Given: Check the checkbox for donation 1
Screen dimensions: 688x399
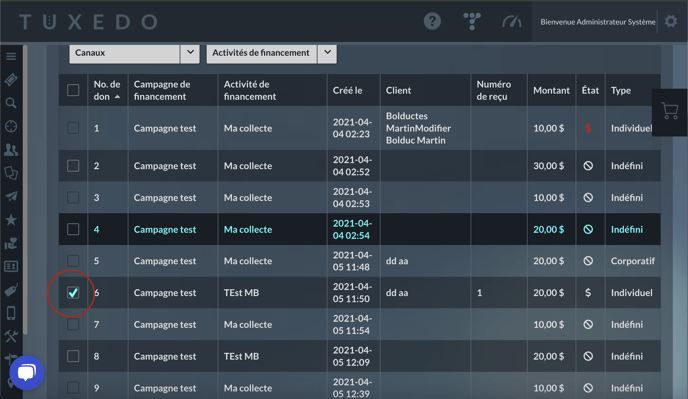Looking at the screenshot, I should coord(73,128).
